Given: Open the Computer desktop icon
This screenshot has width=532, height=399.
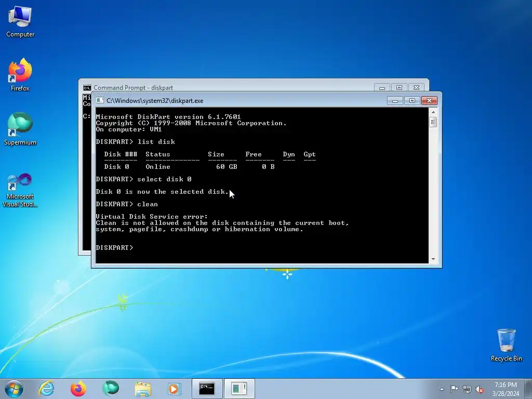Looking at the screenshot, I should pos(20,22).
